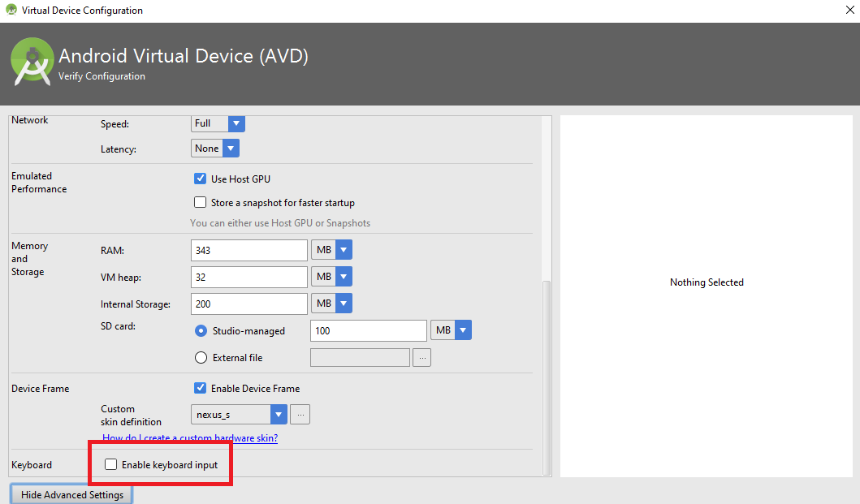
Task: Click the 'Nothing Selected' text
Action: click(x=707, y=282)
